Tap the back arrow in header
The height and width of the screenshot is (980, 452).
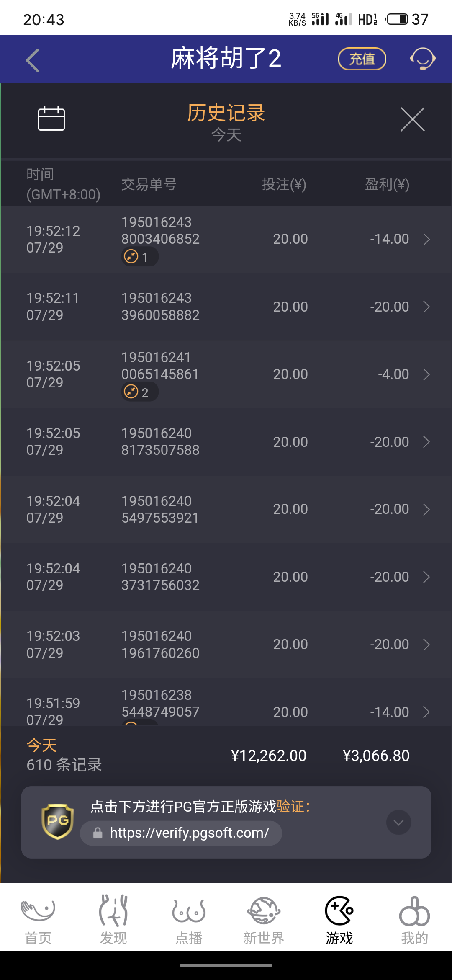[33, 60]
